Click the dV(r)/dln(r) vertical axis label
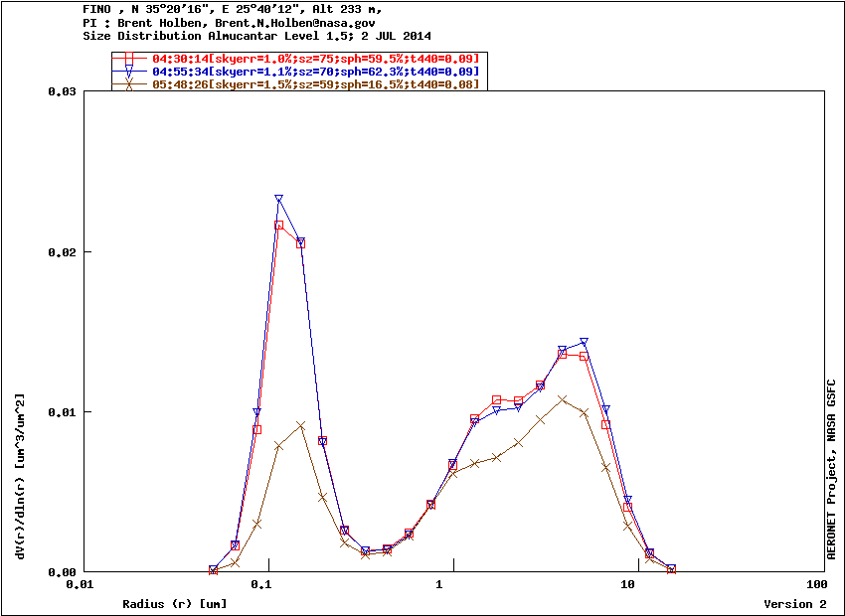Screen dimensions: 845x616 20,475
